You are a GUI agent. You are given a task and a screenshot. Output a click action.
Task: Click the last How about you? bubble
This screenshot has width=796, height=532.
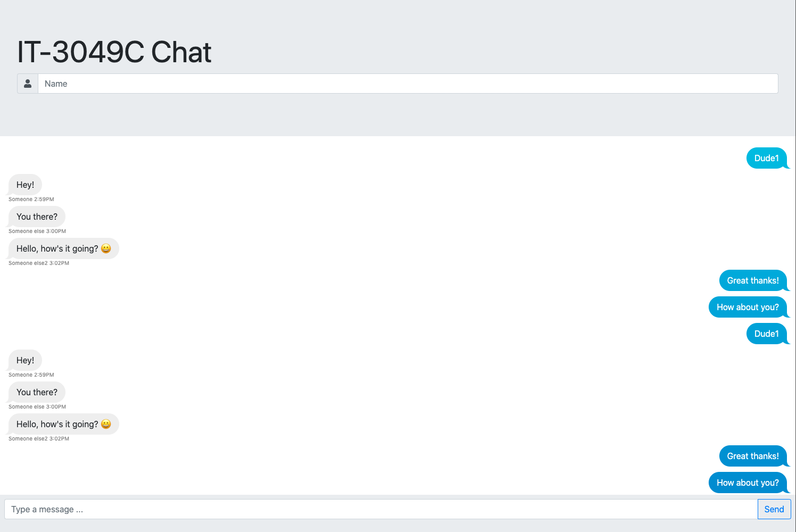[748, 483]
